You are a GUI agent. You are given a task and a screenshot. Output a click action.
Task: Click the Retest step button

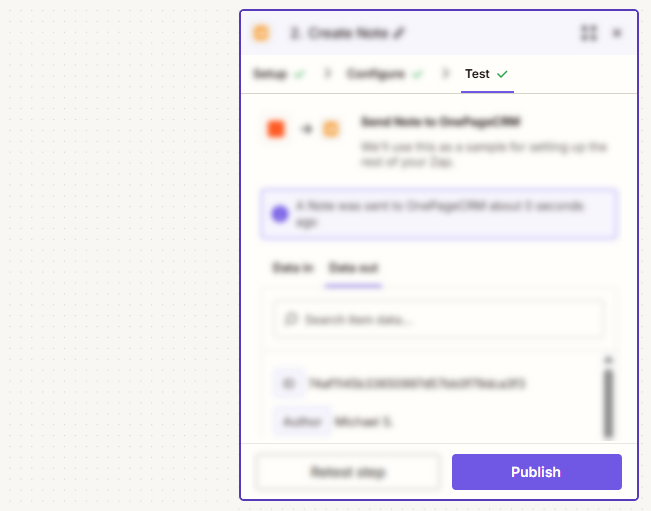348,472
